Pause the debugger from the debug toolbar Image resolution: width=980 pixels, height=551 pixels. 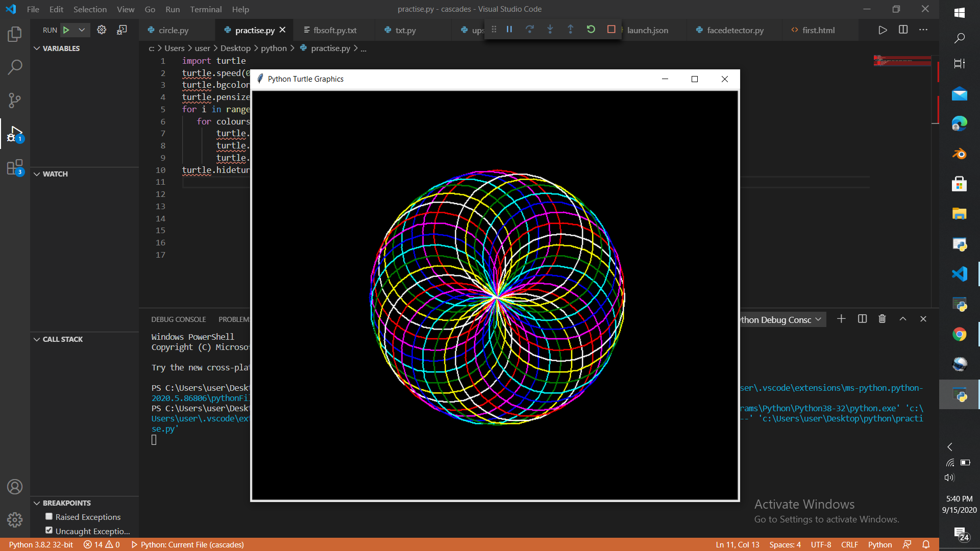pyautogui.click(x=509, y=30)
